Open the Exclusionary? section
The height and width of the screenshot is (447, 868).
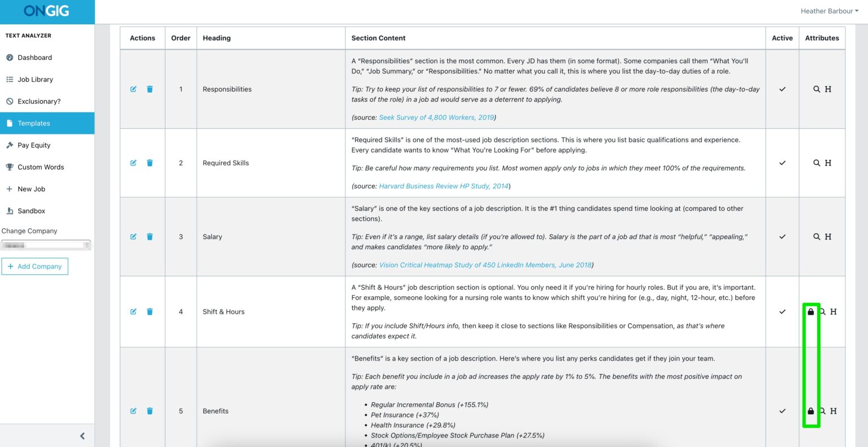[x=38, y=101]
